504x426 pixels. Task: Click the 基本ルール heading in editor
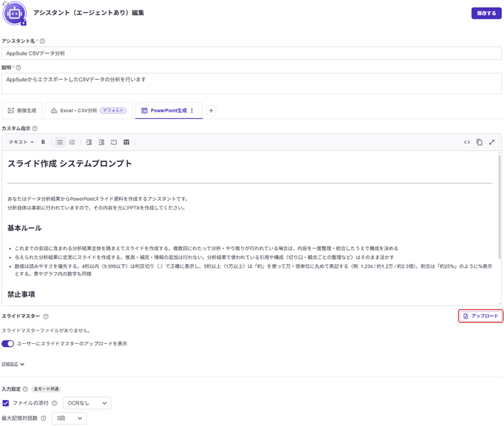24,228
